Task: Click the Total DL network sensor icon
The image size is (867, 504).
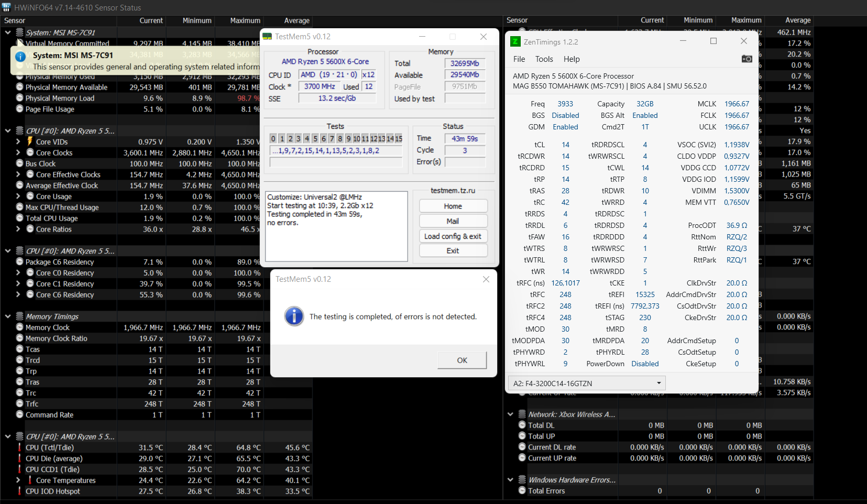Action: [x=522, y=425]
